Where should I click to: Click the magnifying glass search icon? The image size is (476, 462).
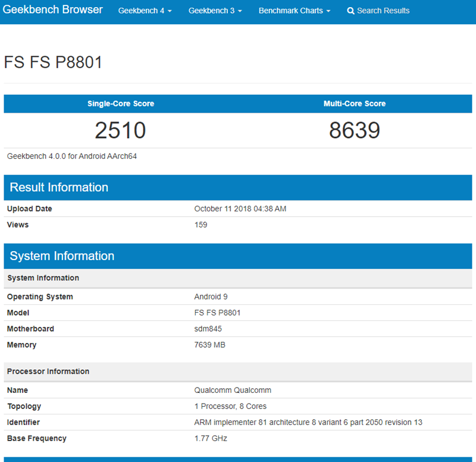(350, 11)
